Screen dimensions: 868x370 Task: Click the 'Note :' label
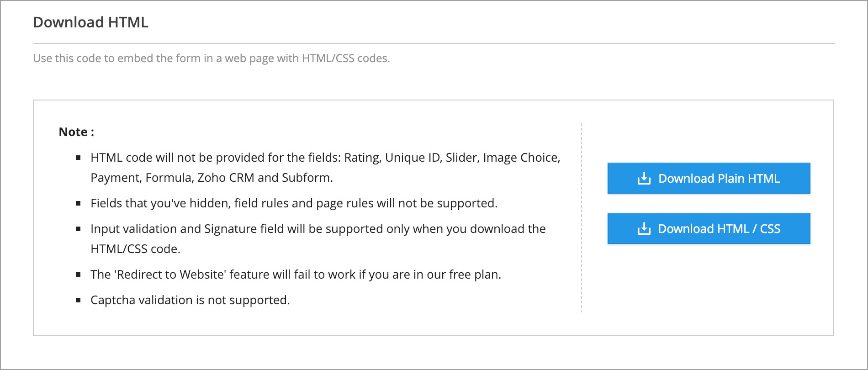click(76, 132)
